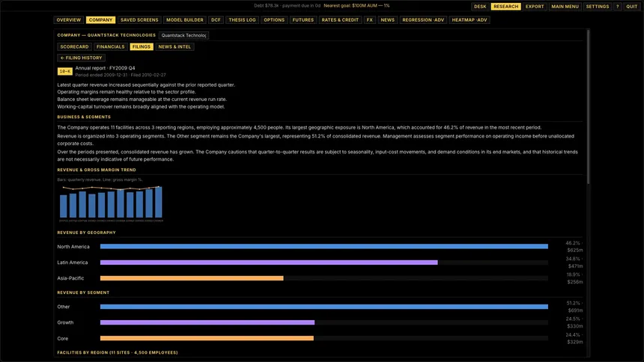Click the '51.2% · $691m' value
The width and height of the screenshot is (644, 362).
[x=574, y=307]
